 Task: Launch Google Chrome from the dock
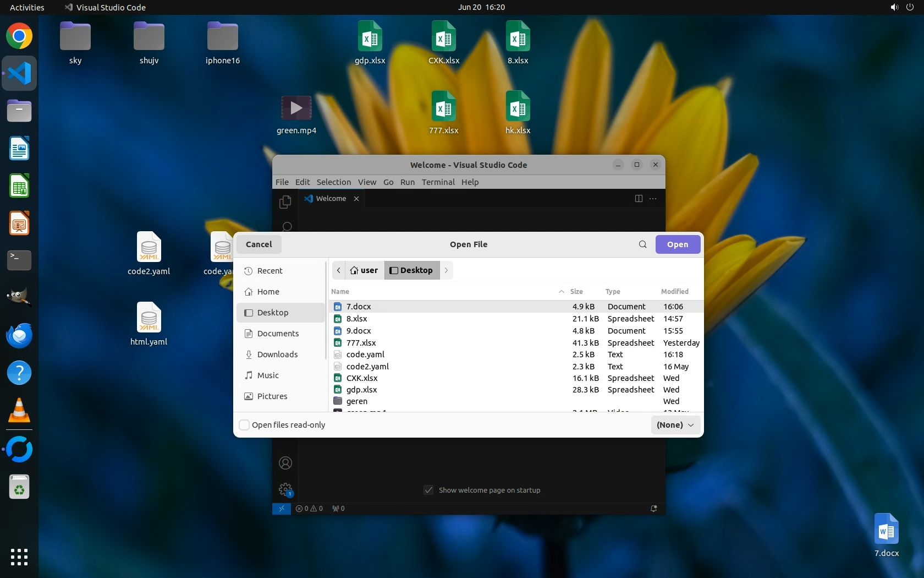point(19,36)
